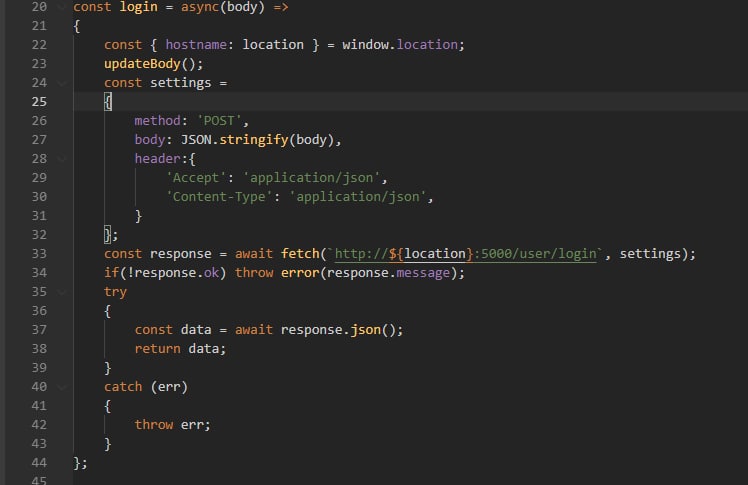Collapse the header block fold on line 28
This screenshot has height=485, width=748.
click(62, 159)
